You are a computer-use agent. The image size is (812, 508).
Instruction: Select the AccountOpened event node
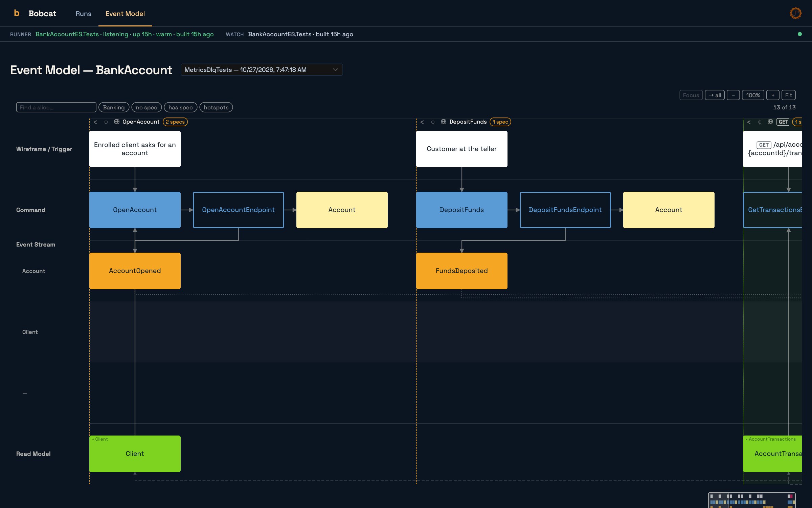(135, 271)
